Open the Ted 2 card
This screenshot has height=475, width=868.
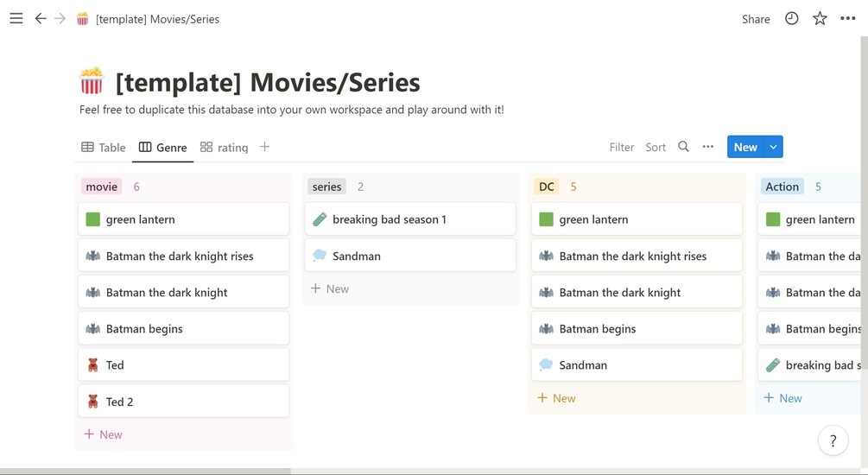183,402
